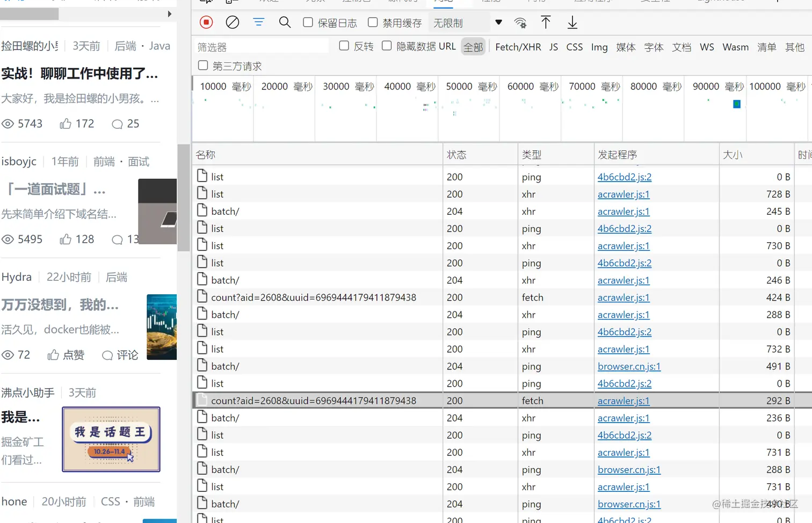Open throttling dropdown 无限制
The width and height of the screenshot is (812, 523).
(467, 23)
